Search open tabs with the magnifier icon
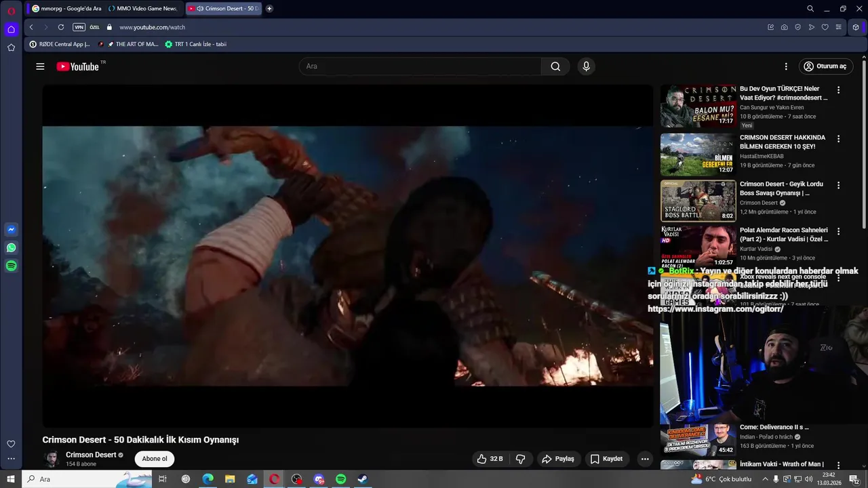 pyautogui.click(x=810, y=9)
